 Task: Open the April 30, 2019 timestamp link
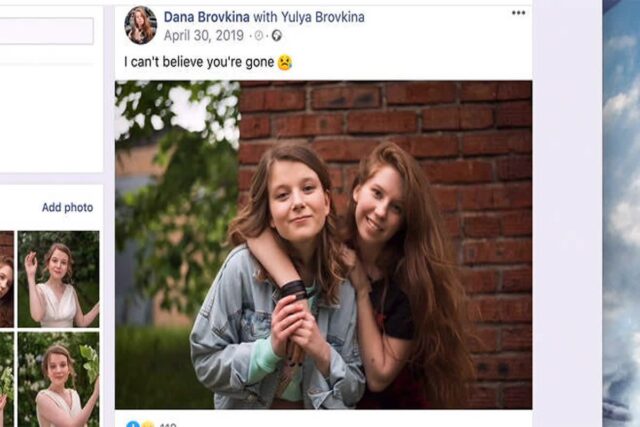[204, 36]
